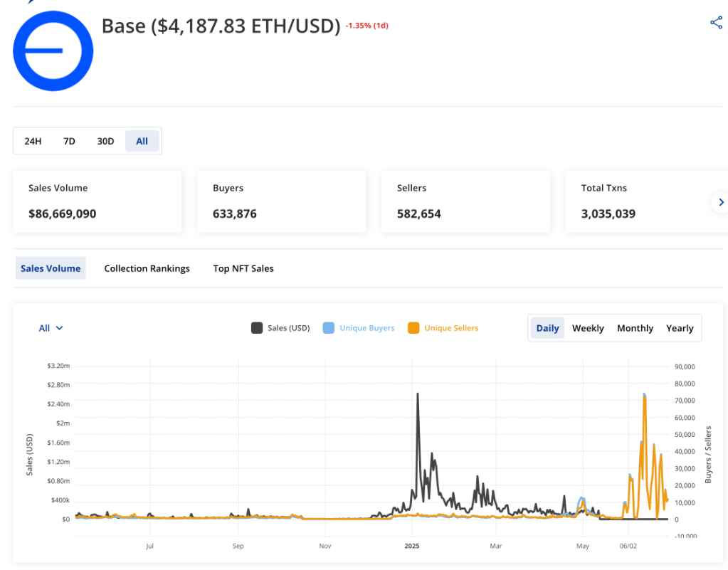Select the All time range button
Image resolution: width=728 pixels, height=570 pixels.
(142, 141)
